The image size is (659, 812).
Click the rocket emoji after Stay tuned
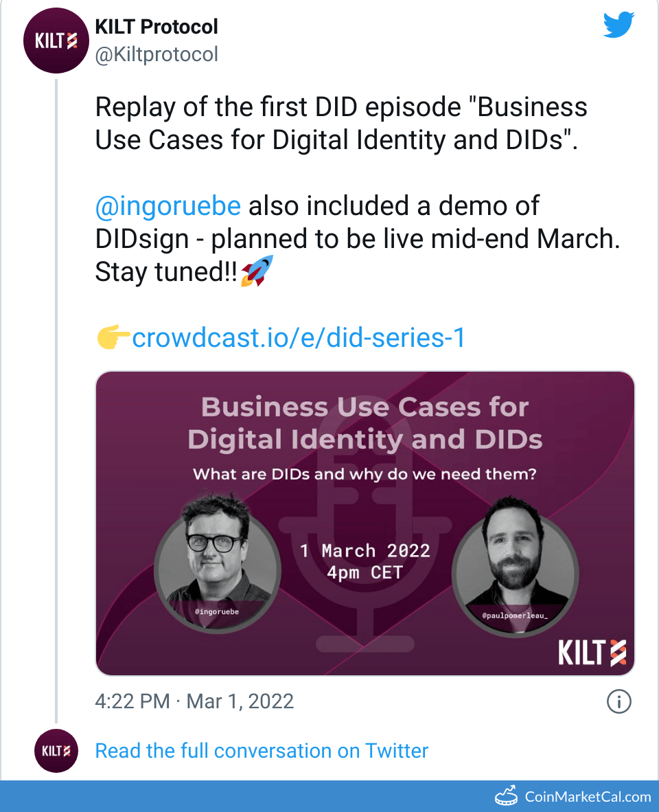tap(257, 271)
